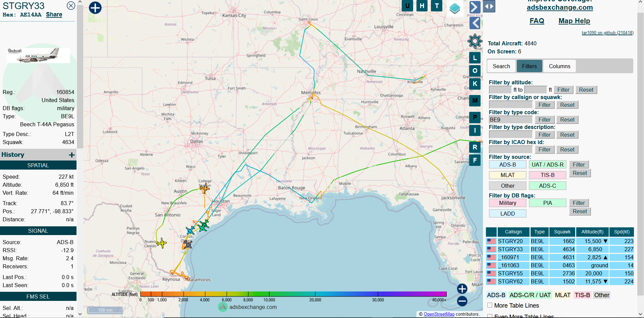The height and width of the screenshot is (318, 644).
Task: Click the right chevron sidebar button
Action: [x=475, y=7]
